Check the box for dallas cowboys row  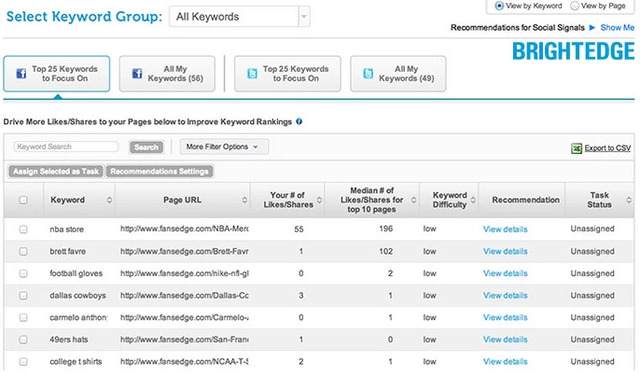coord(23,295)
